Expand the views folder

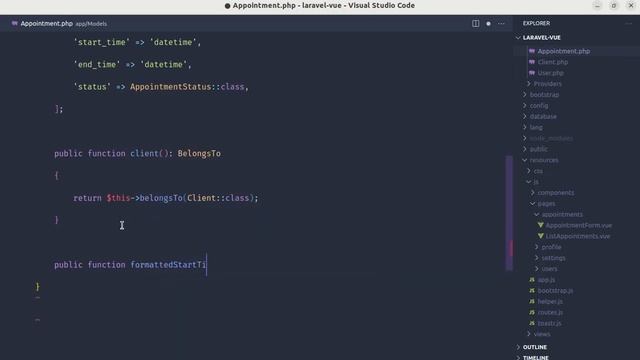529,334
